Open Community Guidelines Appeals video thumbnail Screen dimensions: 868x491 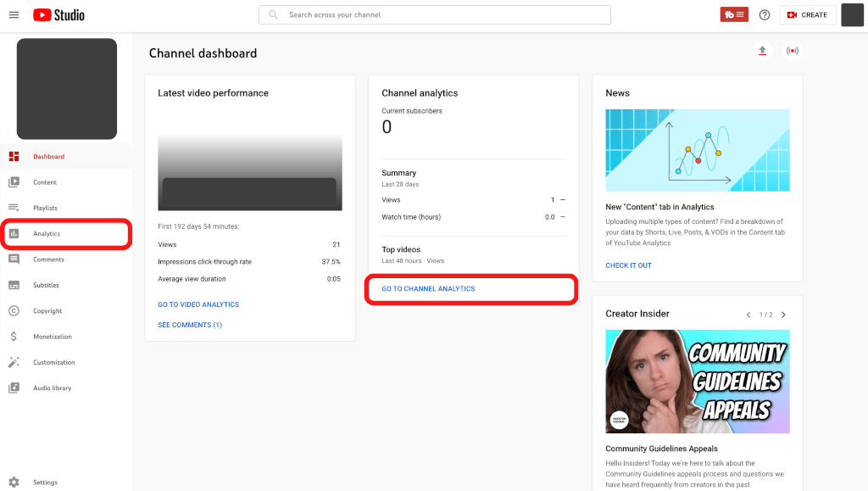(x=697, y=382)
